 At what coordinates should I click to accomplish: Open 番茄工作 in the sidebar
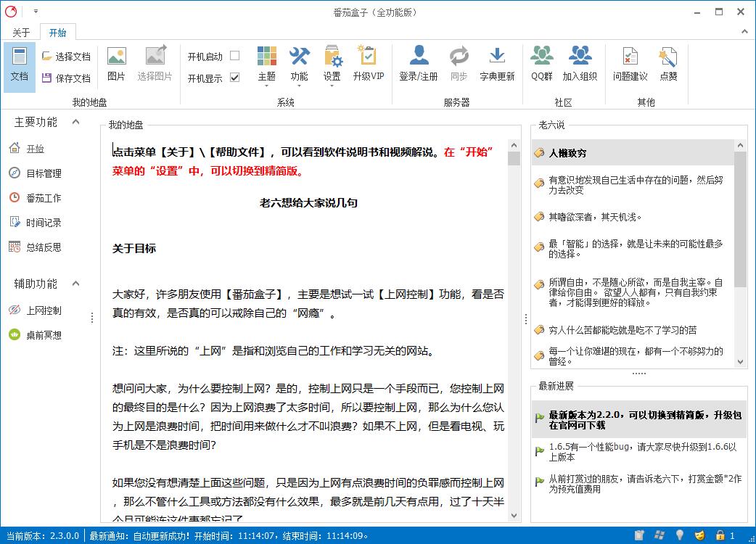(x=44, y=198)
